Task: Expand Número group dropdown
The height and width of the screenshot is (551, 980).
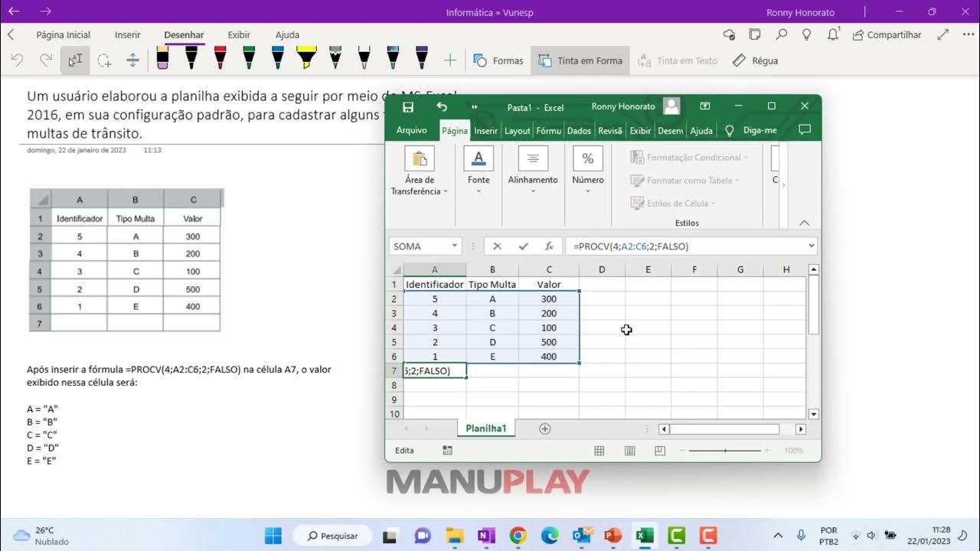Action: tap(588, 170)
